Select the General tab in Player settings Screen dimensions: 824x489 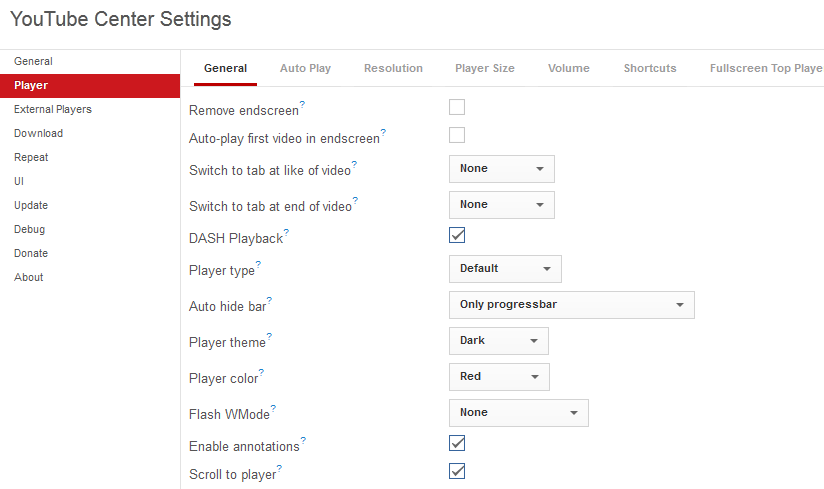(225, 68)
